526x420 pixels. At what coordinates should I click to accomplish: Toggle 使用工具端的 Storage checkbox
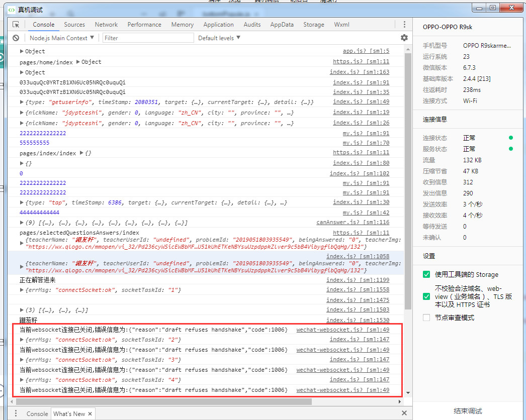pos(426,274)
